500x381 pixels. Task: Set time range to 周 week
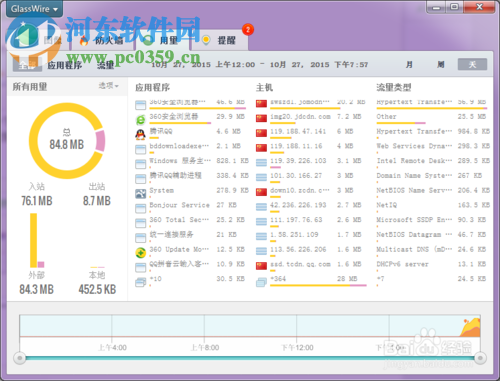pyautogui.click(x=440, y=65)
